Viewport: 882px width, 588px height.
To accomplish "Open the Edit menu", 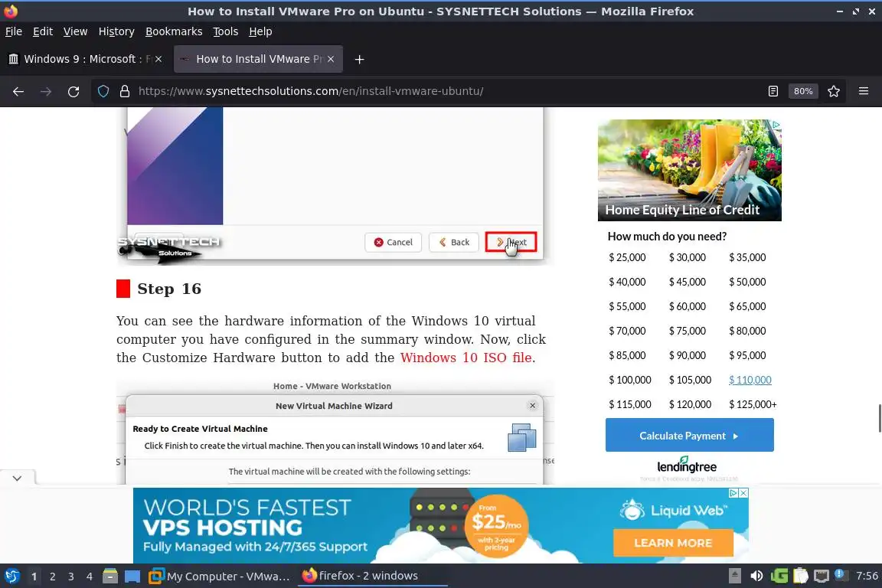I will (43, 31).
